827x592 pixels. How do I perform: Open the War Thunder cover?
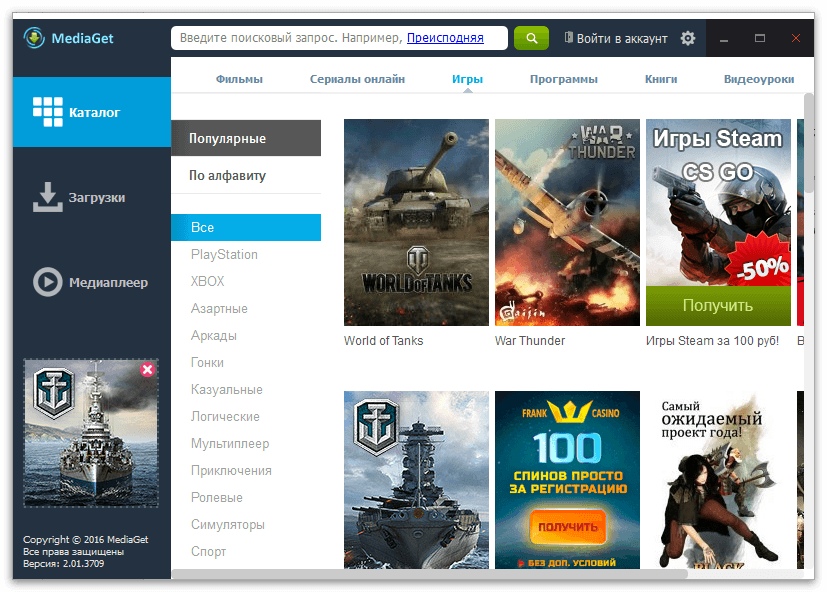pyautogui.click(x=567, y=222)
